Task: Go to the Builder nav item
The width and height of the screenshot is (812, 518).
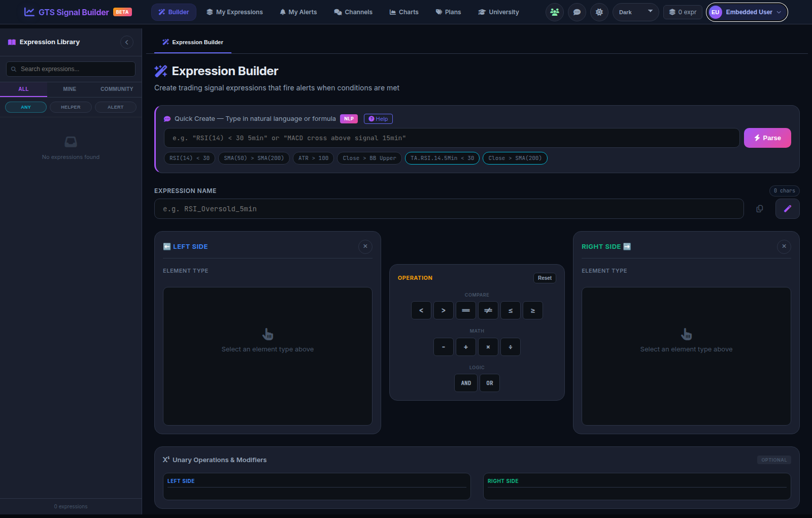Action: click(x=174, y=12)
